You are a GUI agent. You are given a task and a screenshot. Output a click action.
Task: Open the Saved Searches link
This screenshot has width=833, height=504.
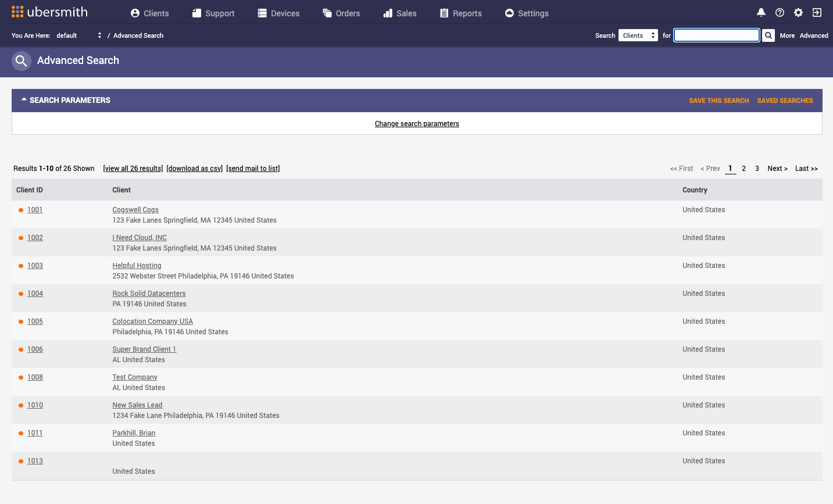pyautogui.click(x=785, y=101)
